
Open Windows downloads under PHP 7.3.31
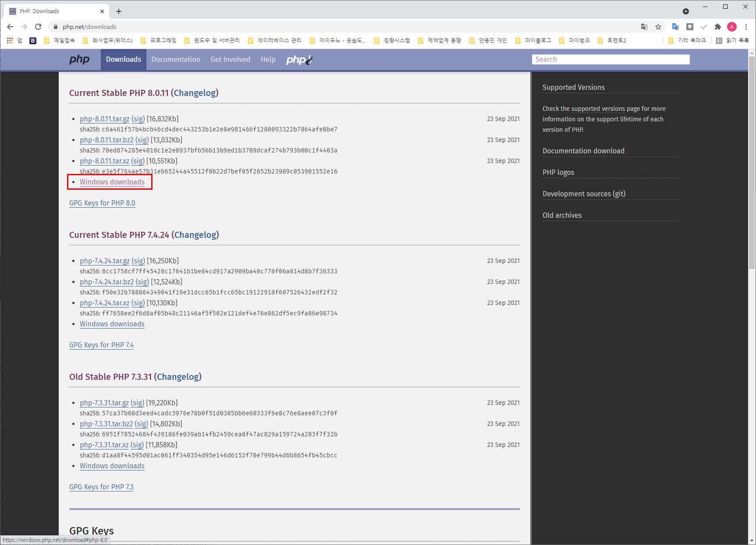tap(112, 466)
